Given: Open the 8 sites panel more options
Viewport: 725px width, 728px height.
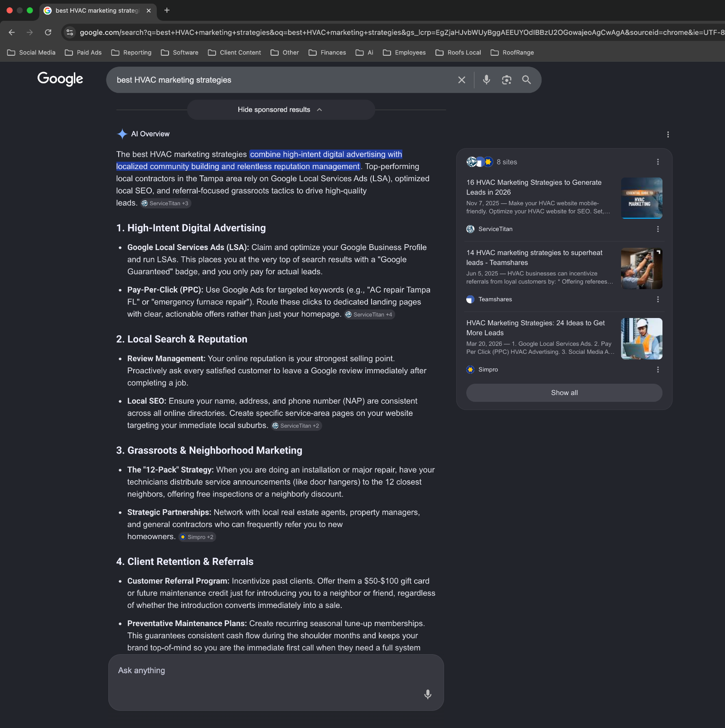Looking at the screenshot, I should click(658, 162).
